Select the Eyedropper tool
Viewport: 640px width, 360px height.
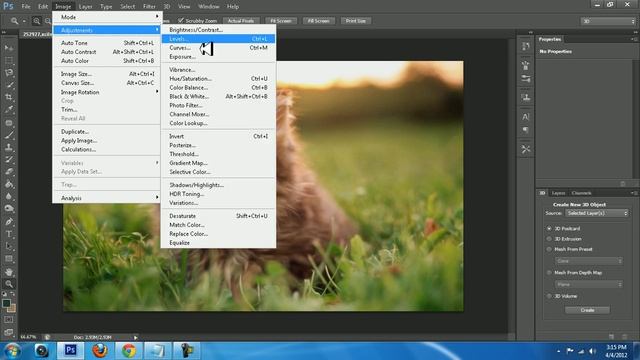click(9, 109)
